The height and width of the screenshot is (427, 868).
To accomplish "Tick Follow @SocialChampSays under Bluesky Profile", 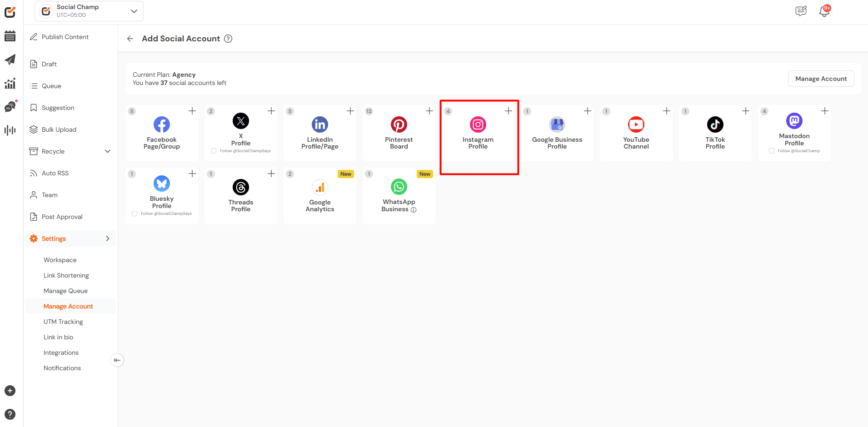I will pos(135,213).
